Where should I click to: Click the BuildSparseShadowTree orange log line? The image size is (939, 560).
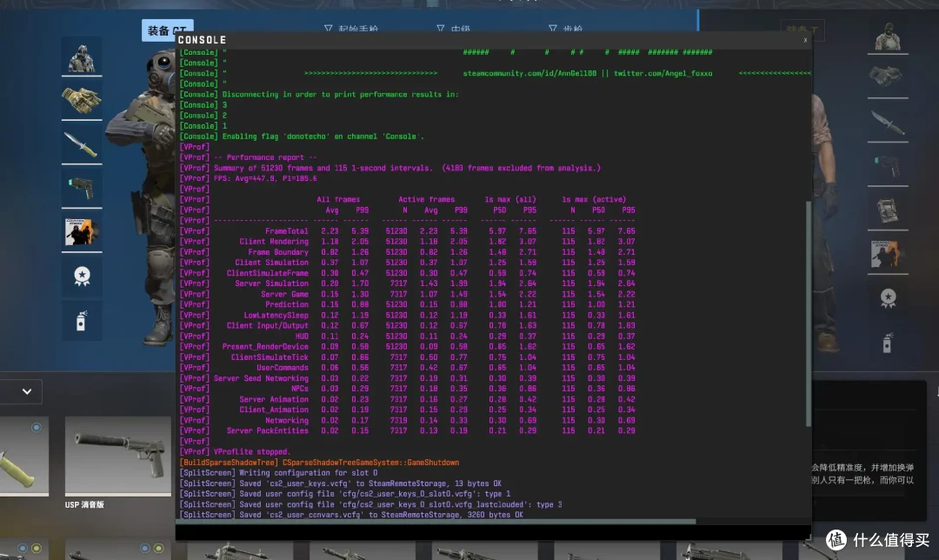[319, 463]
